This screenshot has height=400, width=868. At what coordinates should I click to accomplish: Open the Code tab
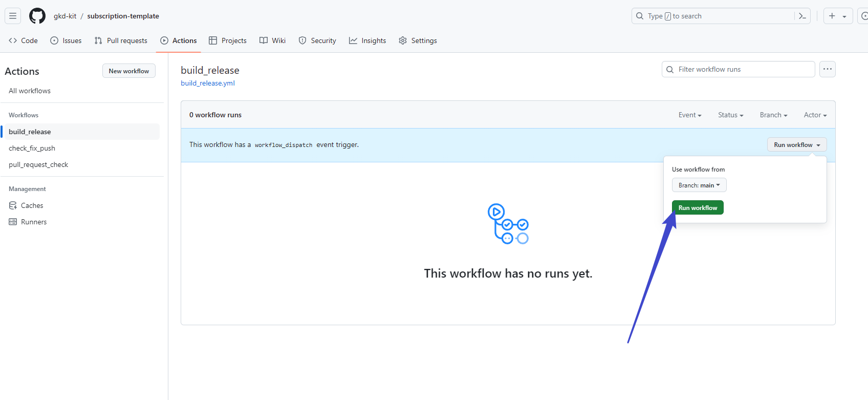click(x=23, y=40)
